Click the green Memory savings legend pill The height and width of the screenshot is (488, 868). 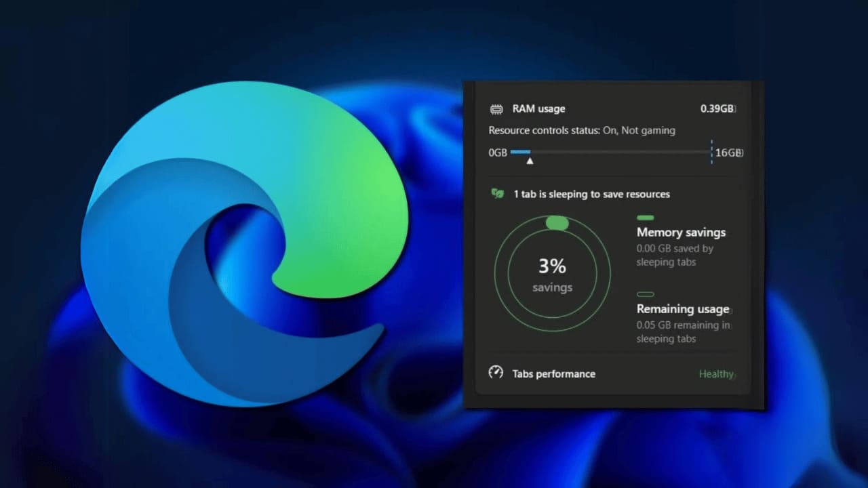click(x=646, y=218)
